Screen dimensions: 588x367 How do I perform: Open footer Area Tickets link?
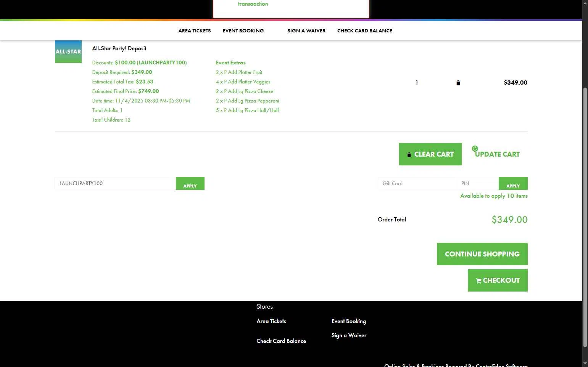[271, 321]
